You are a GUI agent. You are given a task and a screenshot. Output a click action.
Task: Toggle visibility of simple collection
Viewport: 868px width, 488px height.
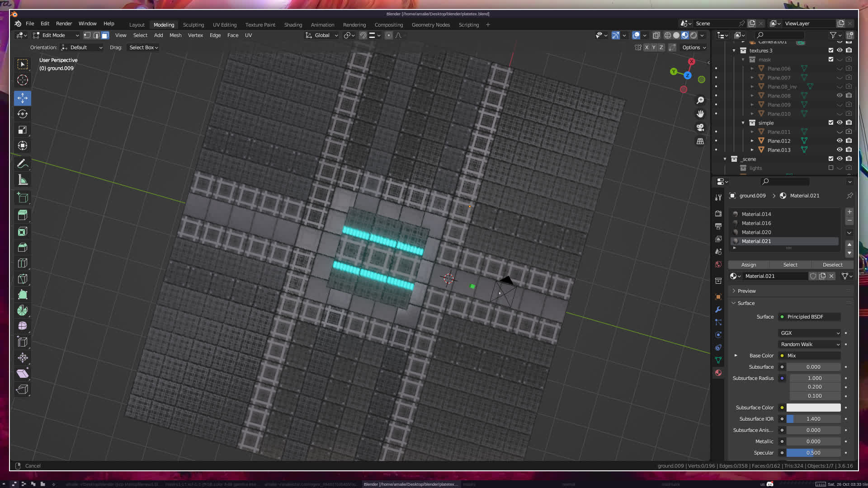pos(840,122)
